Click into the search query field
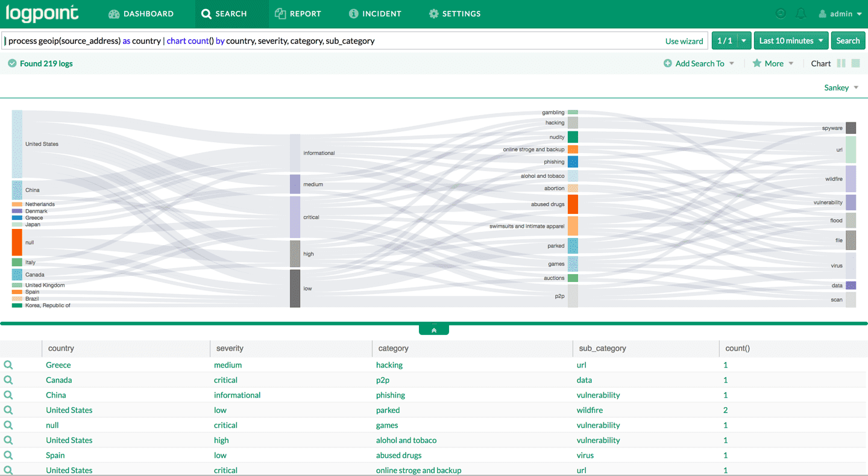868x476 pixels. click(x=332, y=41)
